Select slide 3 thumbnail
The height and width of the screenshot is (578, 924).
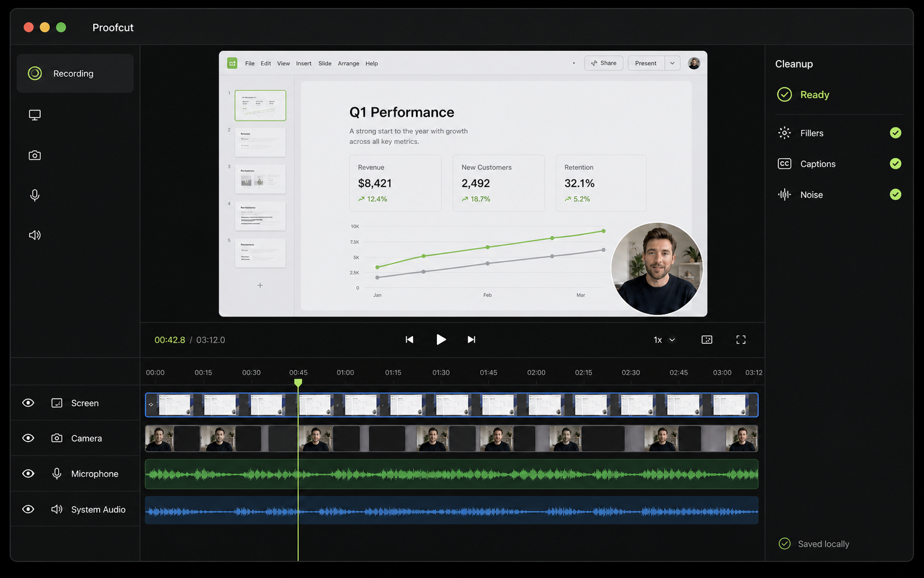tap(260, 179)
